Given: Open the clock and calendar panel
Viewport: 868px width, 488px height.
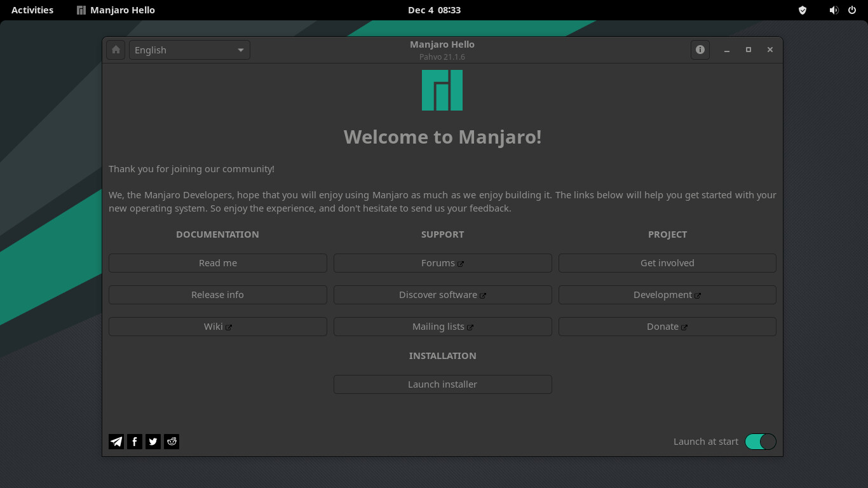Looking at the screenshot, I should (x=434, y=10).
